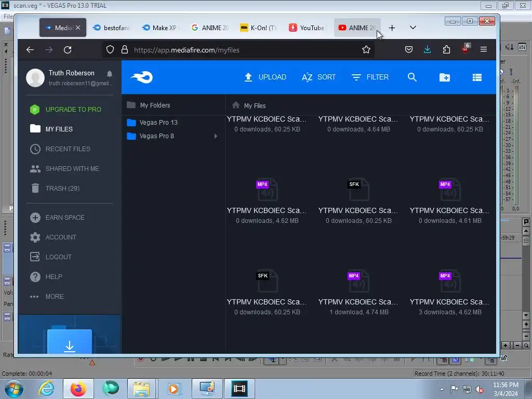Click the MediaFire flame logo
The height and width of the screenshot is (399, 532).
142,77
